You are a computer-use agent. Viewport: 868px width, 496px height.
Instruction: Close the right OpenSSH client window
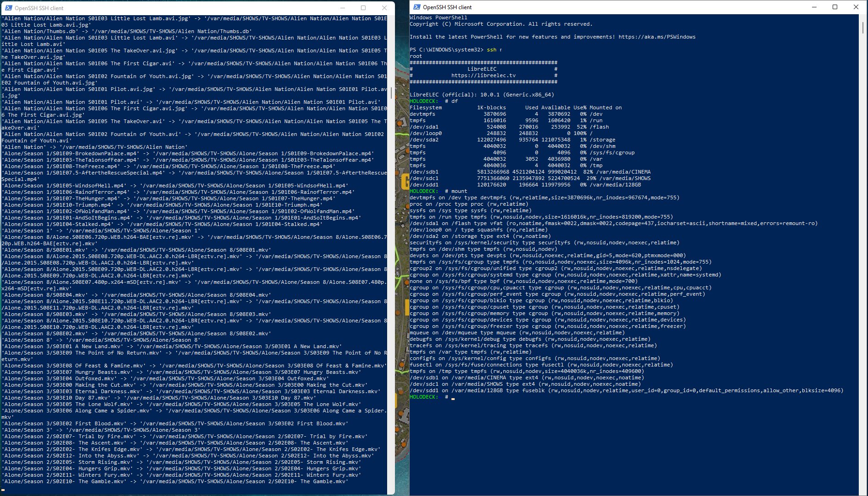(856, 7)
